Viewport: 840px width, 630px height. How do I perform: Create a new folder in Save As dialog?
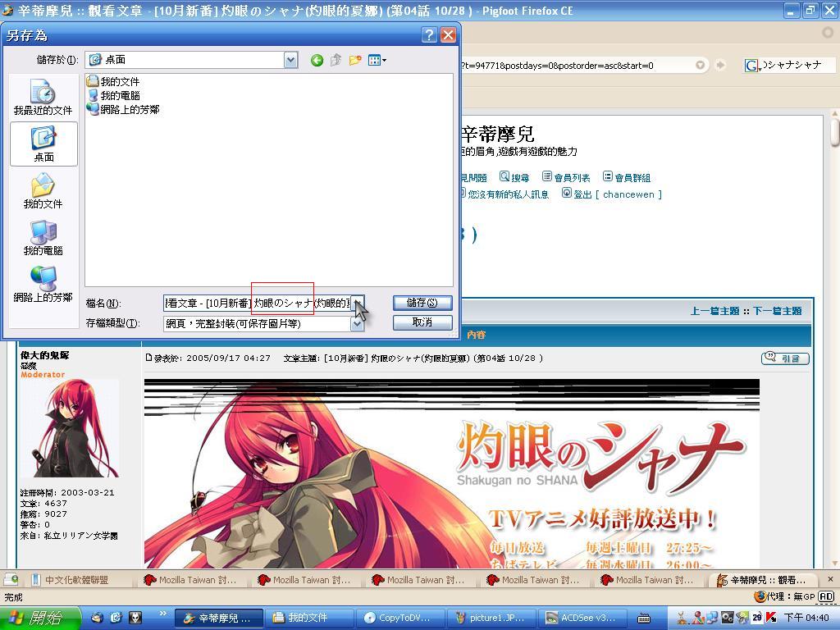(354, 60)
